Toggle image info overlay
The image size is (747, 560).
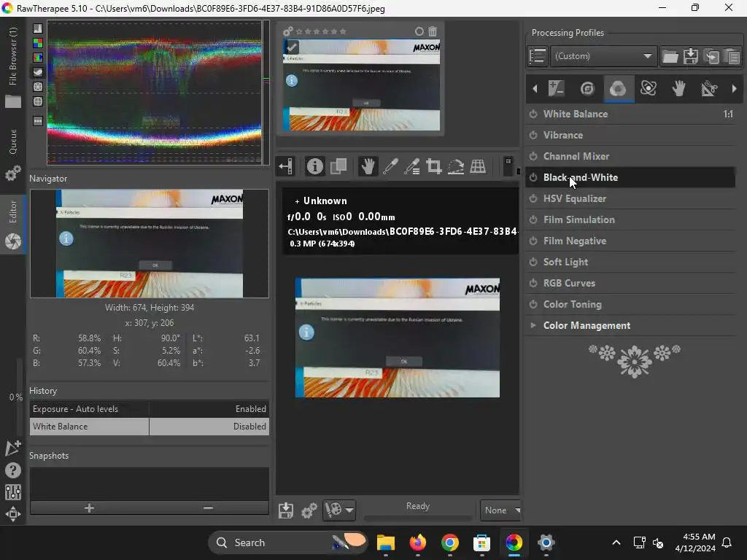click(314, 166)
